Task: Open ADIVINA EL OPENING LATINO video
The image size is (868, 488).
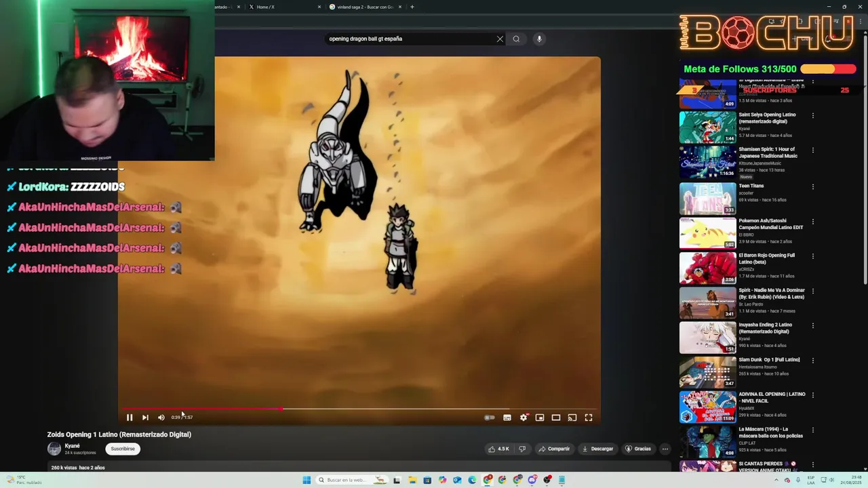Action: point(707,407)
